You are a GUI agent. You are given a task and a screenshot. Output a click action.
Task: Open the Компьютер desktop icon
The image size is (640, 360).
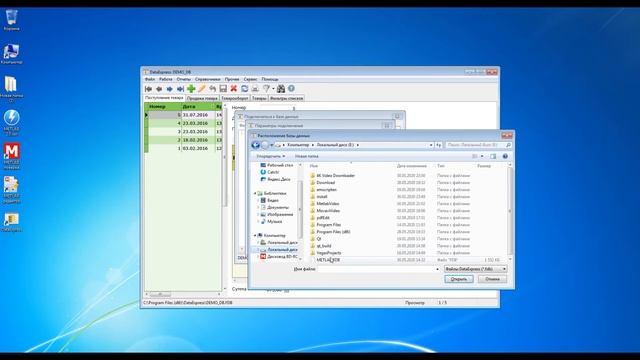tap(11, 54)
